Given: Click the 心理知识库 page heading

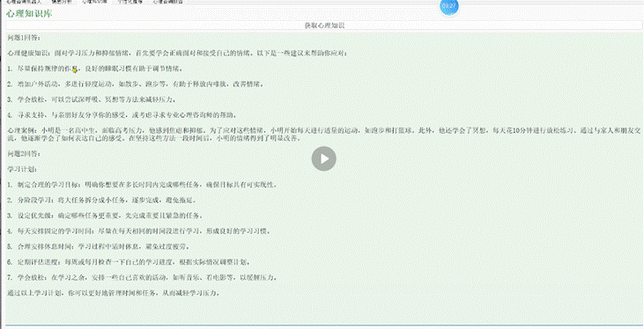Looking at the screenshot, I should pos(29,13).
